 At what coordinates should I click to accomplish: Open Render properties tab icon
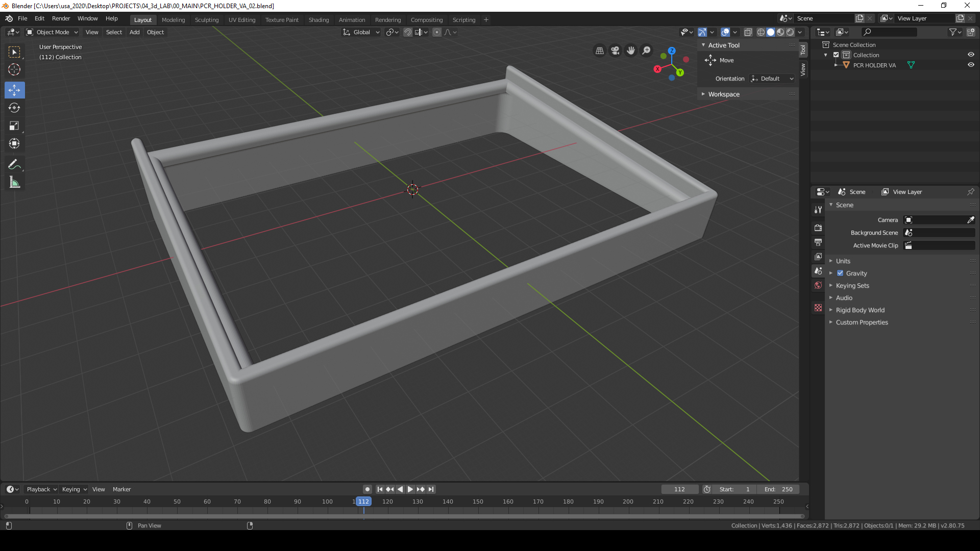818,228
